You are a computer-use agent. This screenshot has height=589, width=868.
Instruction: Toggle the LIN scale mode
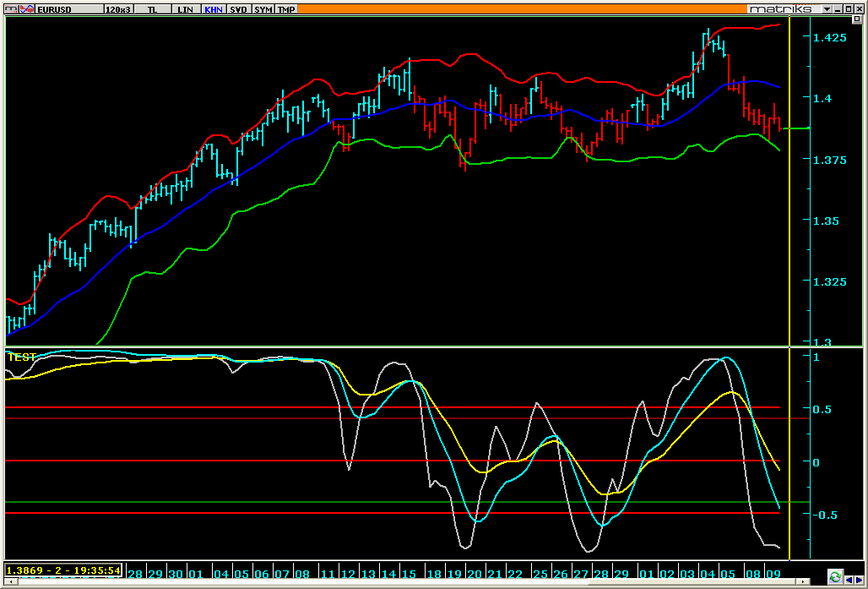(185, 9)
